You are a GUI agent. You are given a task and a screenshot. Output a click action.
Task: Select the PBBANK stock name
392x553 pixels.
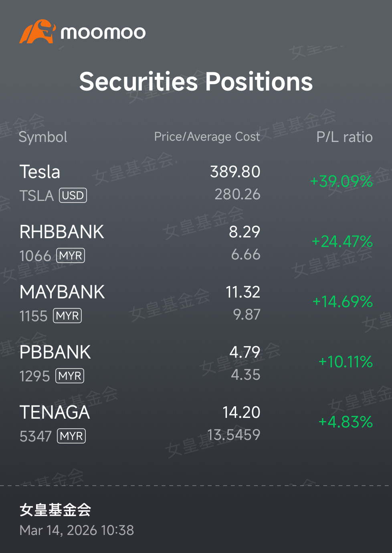(55, 352)
